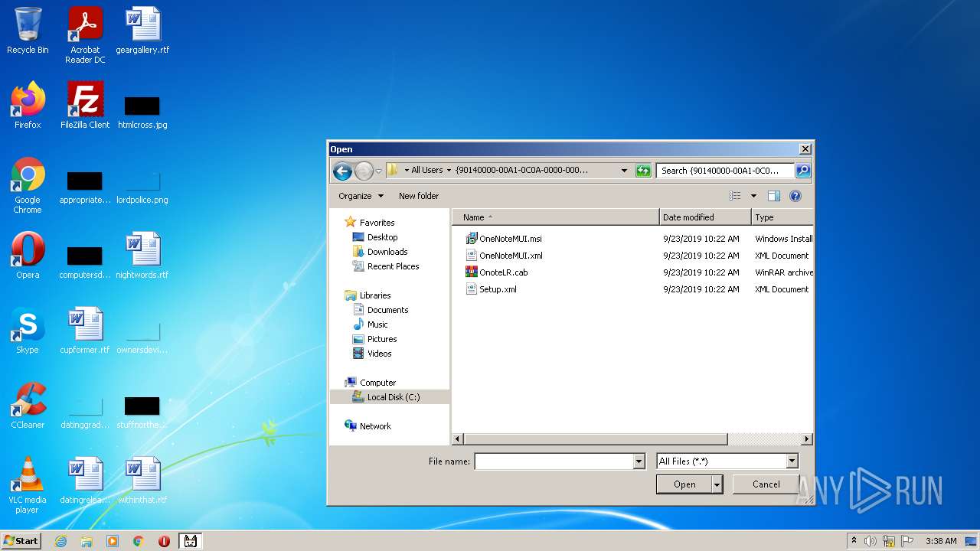The height and width of the screenshot is (551, 980).
Task: Open geargallery.rtf on desktop
Action: pos(142,31)
